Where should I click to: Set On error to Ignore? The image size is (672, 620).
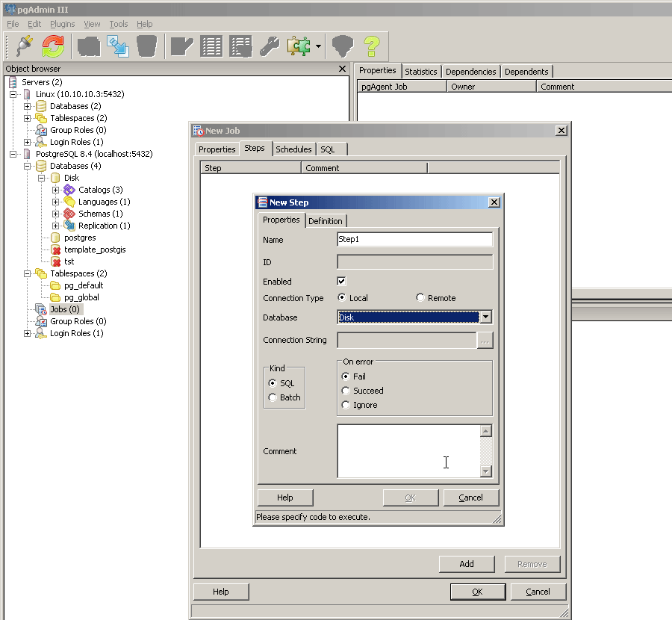point(346,404)
